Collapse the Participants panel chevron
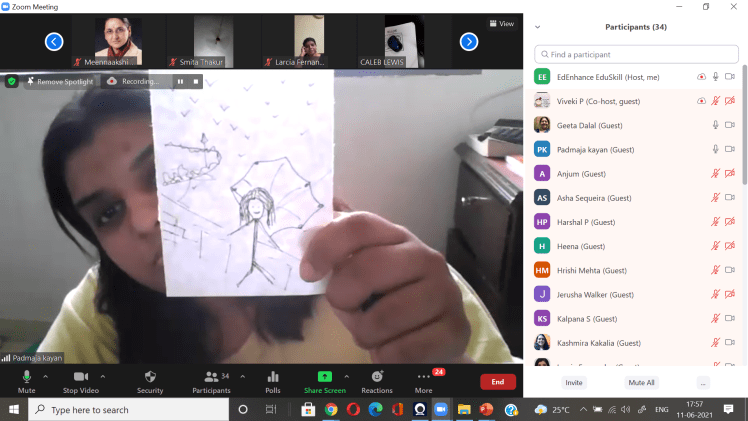 coord(539,27)
